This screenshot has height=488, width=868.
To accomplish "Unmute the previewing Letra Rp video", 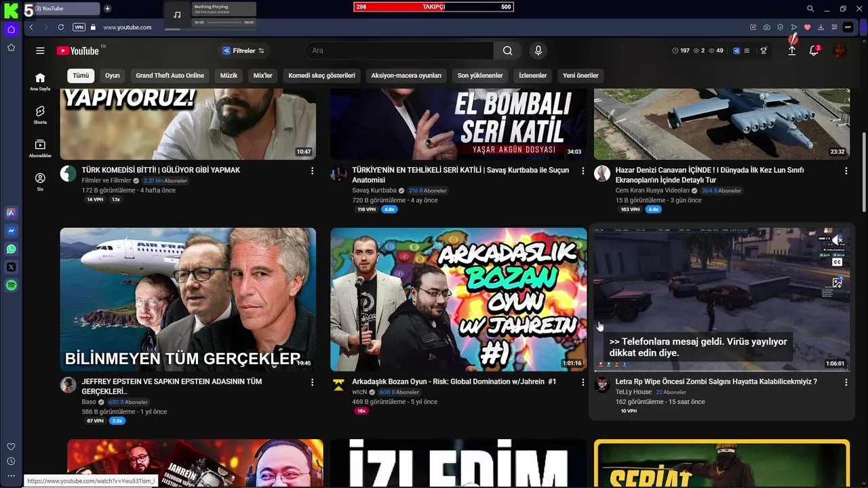I will click(837, 240).
